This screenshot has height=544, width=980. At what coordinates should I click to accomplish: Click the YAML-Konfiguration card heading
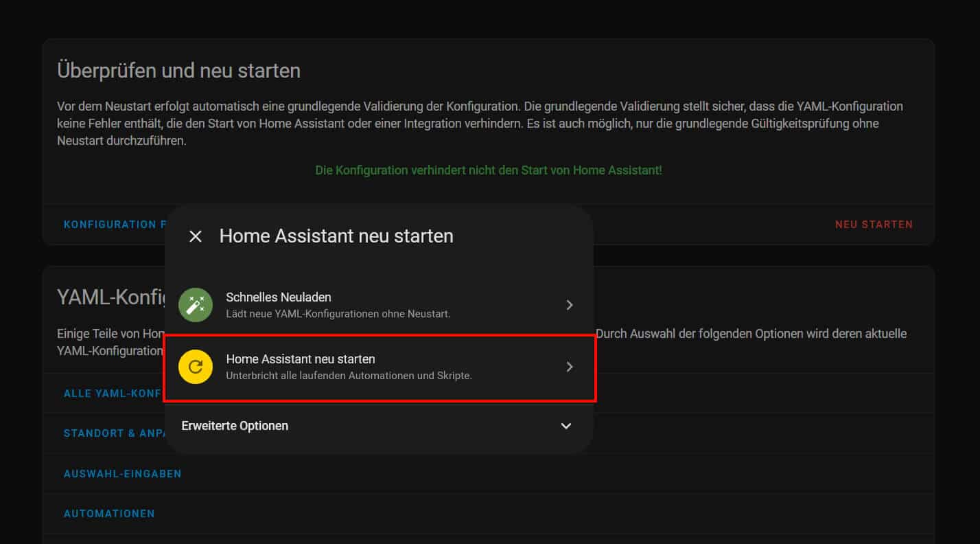coord(111,297)
